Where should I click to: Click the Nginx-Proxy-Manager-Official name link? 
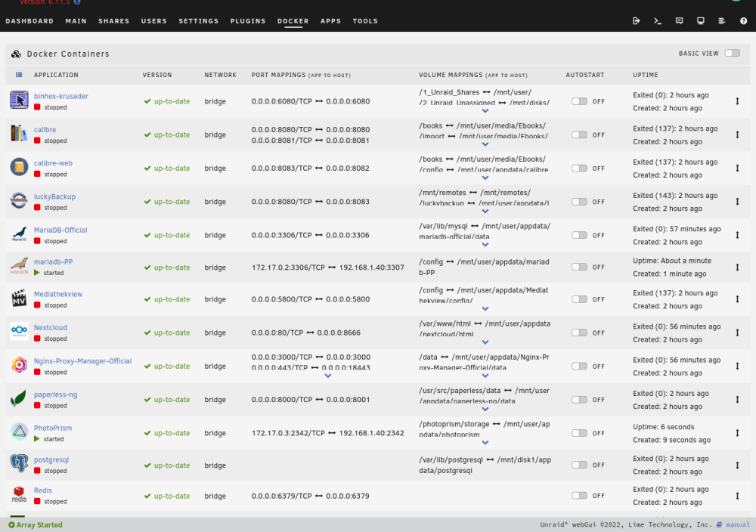83,361
